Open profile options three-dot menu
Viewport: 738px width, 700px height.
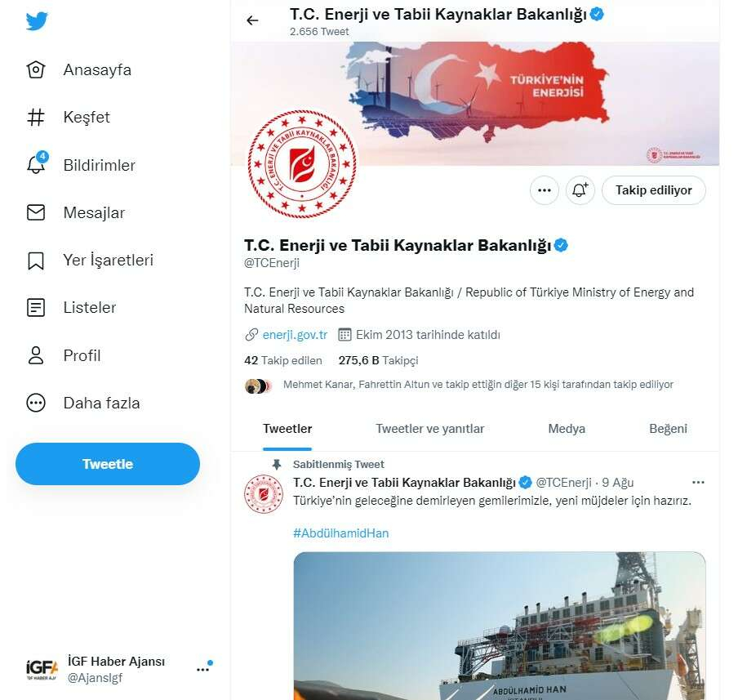pyautogui.click(x=544, y=190)
